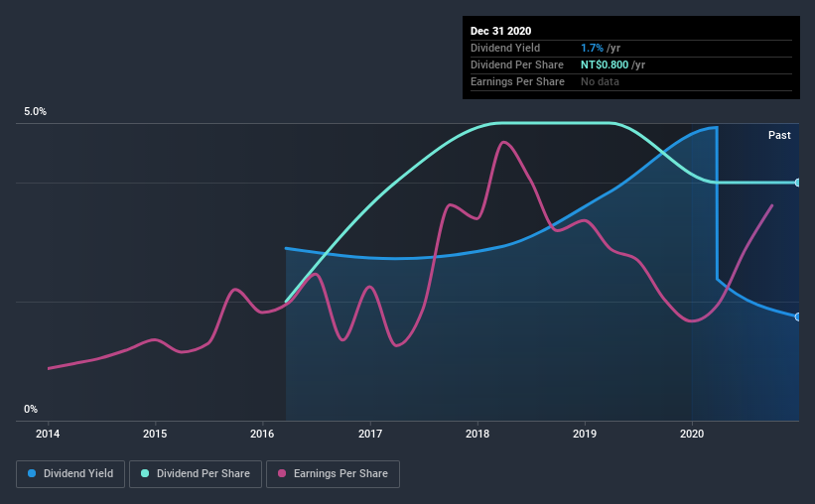Image resolution: width=815 pixels, height=504 pixels.
Task: Click the 1.7% dividend yield value
Action: 592,48
